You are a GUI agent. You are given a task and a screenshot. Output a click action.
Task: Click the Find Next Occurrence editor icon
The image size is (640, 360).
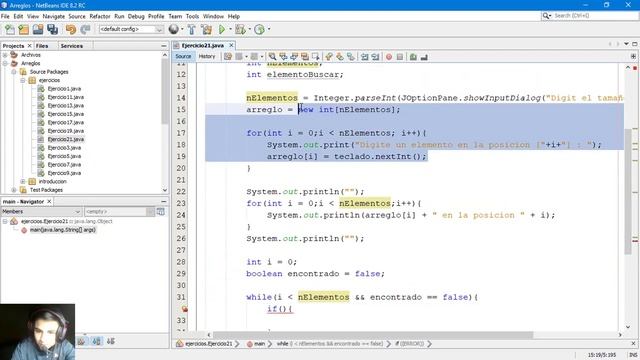(x=294, y=57)
